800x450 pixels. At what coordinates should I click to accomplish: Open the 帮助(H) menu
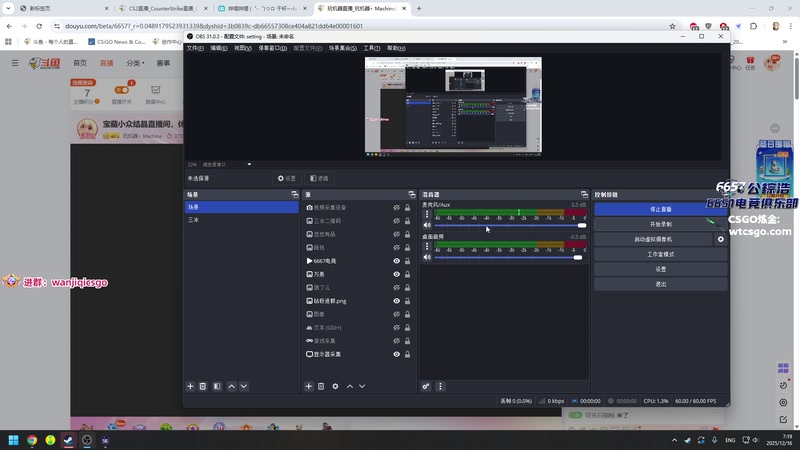coord(396,48)
